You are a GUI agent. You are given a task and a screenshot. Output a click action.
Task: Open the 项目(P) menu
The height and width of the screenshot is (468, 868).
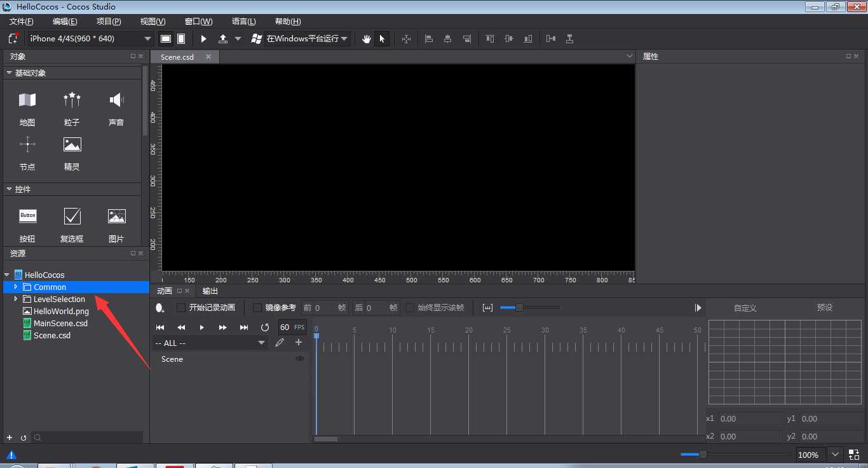tap(109, 22)
